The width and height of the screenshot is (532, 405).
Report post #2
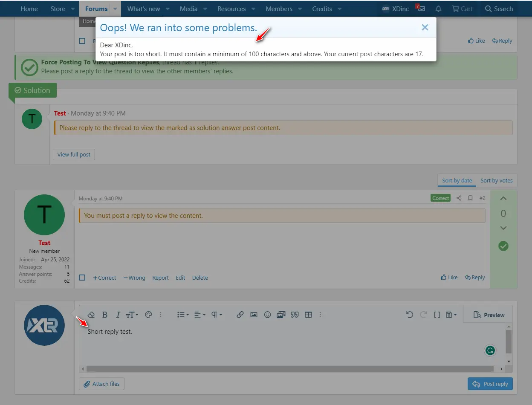point(161,278)
